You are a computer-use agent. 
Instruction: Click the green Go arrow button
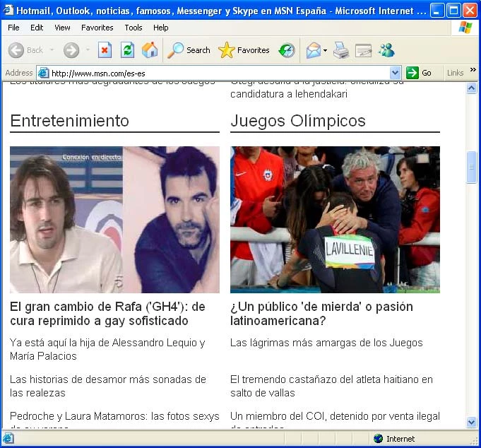(412, 73)
